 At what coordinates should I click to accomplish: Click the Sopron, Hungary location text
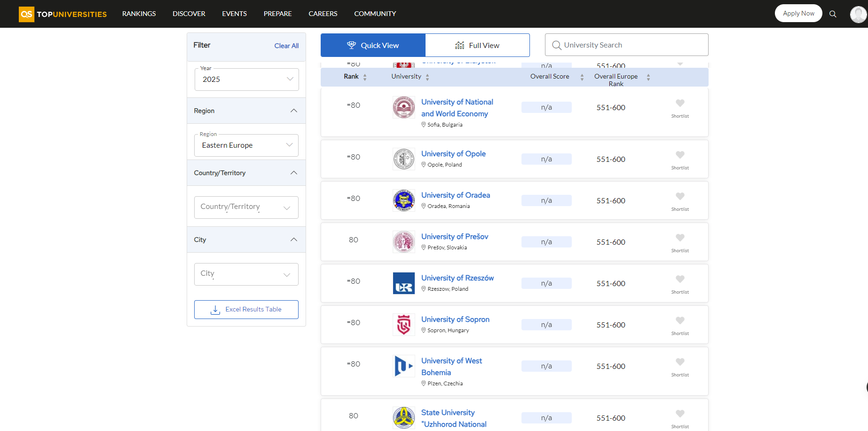tap(448, 330)
